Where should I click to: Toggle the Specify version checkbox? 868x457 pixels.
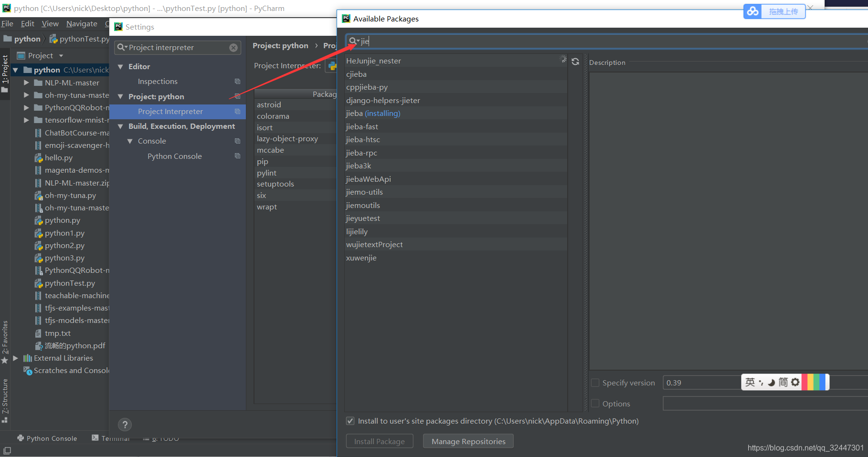click(595, 383)
